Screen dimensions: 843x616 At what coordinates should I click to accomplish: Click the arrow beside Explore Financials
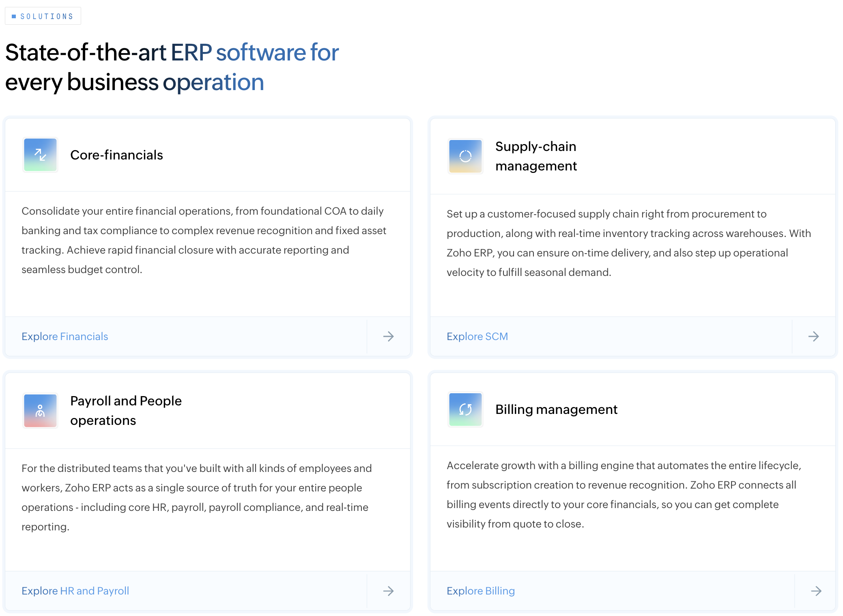click(388, 336)
